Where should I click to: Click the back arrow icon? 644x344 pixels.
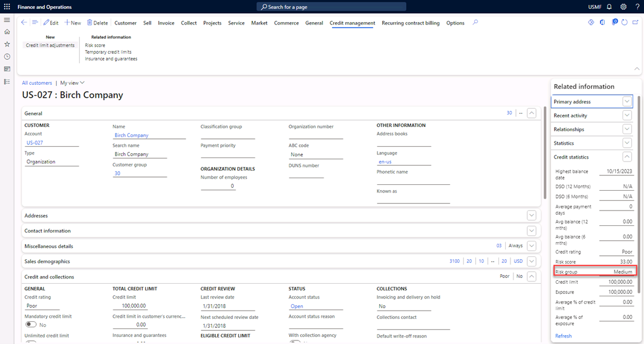pyautogui.click(x=24, y=23)
